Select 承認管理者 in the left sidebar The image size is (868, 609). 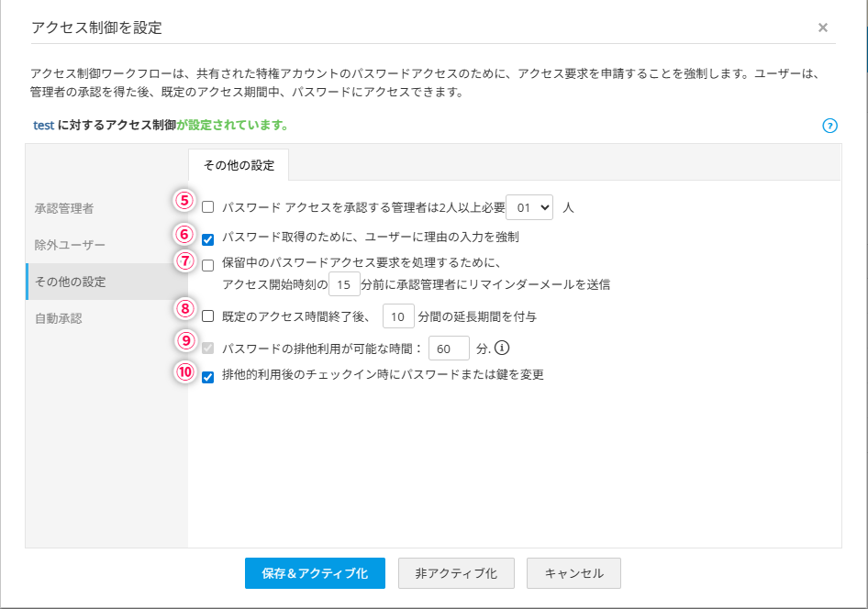click(64, 208)
